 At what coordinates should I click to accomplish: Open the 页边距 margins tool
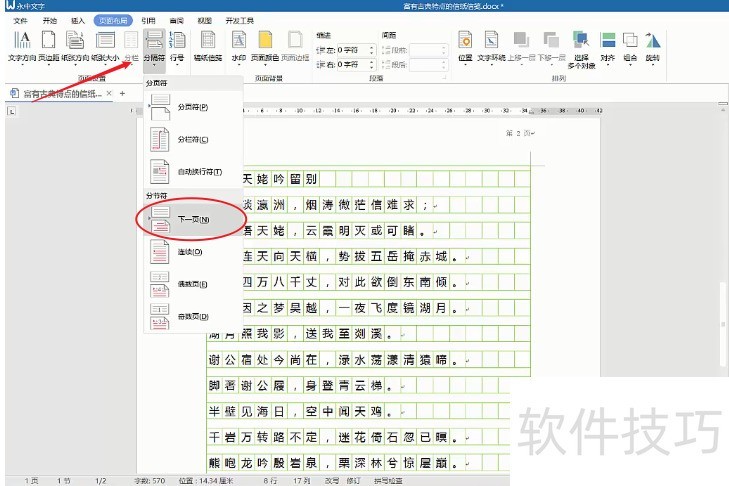pyautogui.click(x=48, y=47)
